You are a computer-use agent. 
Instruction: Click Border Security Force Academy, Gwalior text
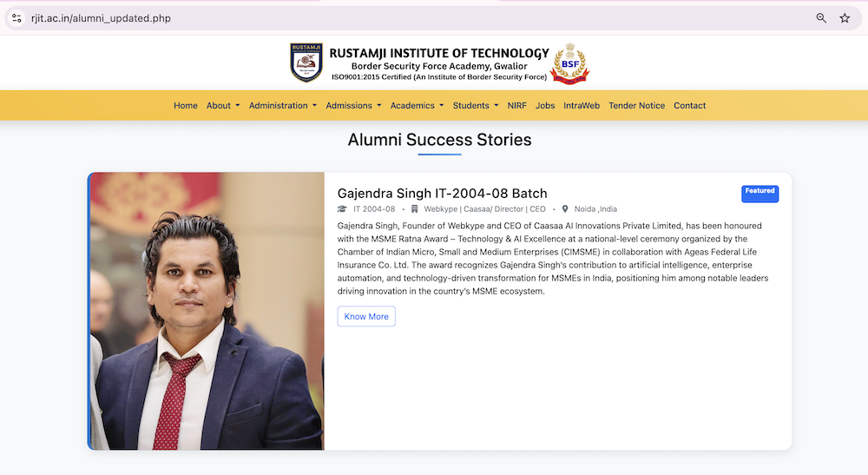(x=439, y=66)
